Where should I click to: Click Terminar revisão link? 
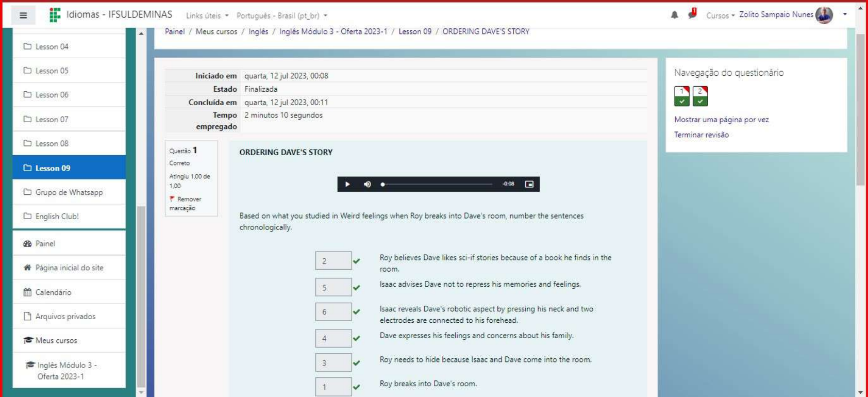(x=701, y=135)
